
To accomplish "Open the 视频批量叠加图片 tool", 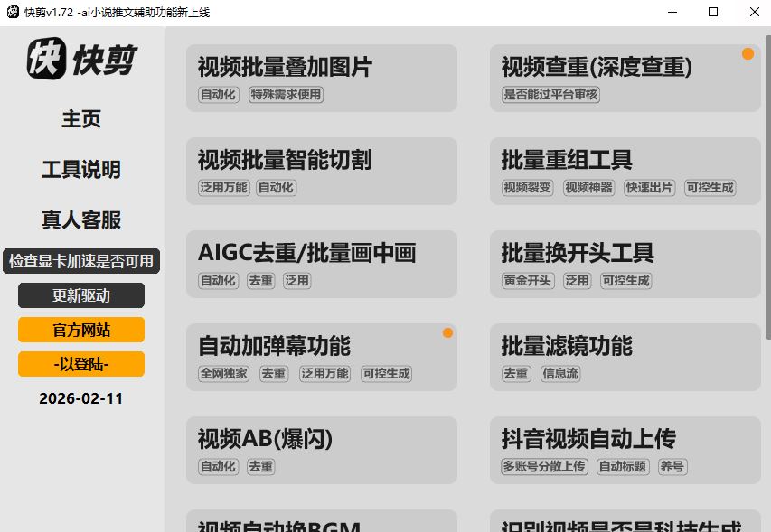I will (x=322, y=79).
